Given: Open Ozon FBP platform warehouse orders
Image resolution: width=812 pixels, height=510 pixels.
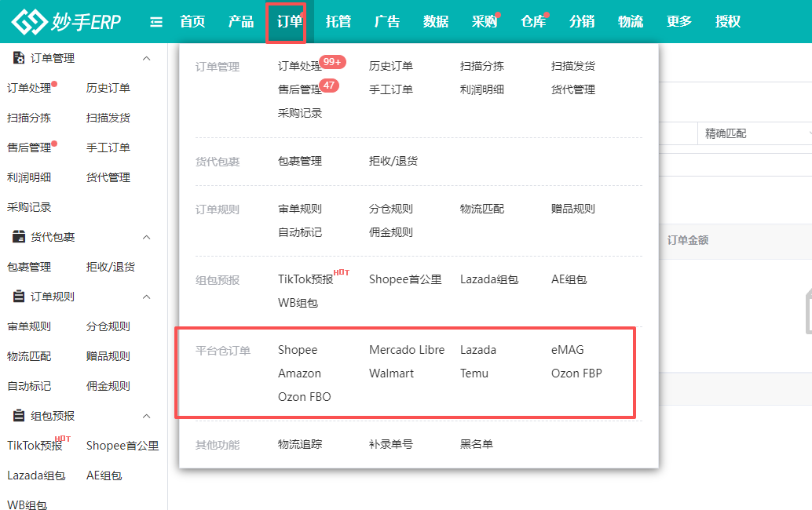Looking at the screenshot, I should pyautogui.click(x=576, y=373).
